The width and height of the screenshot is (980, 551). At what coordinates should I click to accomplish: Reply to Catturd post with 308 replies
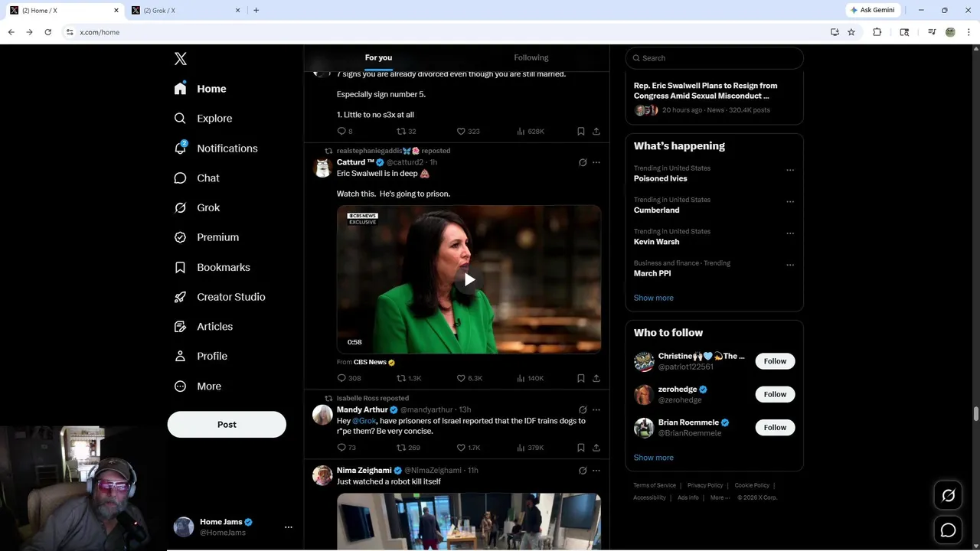pos(349,378)
